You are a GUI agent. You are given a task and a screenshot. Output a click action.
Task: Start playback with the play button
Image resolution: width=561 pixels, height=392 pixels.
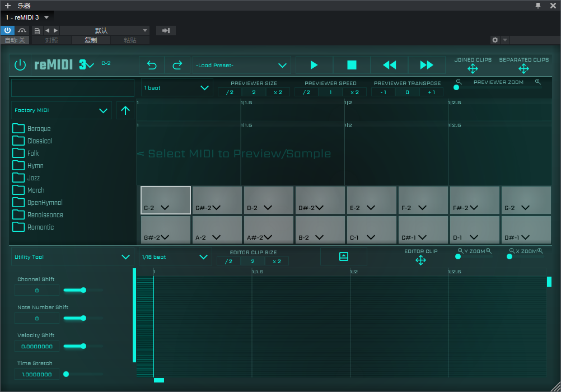click(314, 65)
